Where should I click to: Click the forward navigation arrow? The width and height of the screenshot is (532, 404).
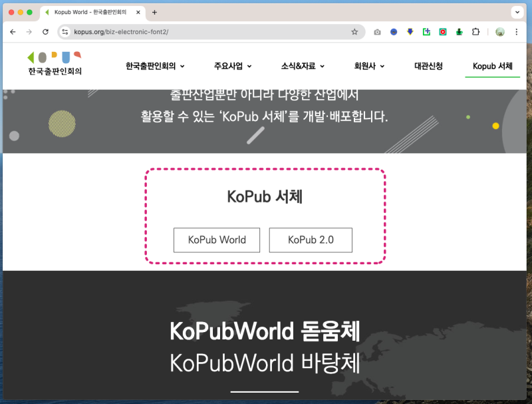(29, 32)
